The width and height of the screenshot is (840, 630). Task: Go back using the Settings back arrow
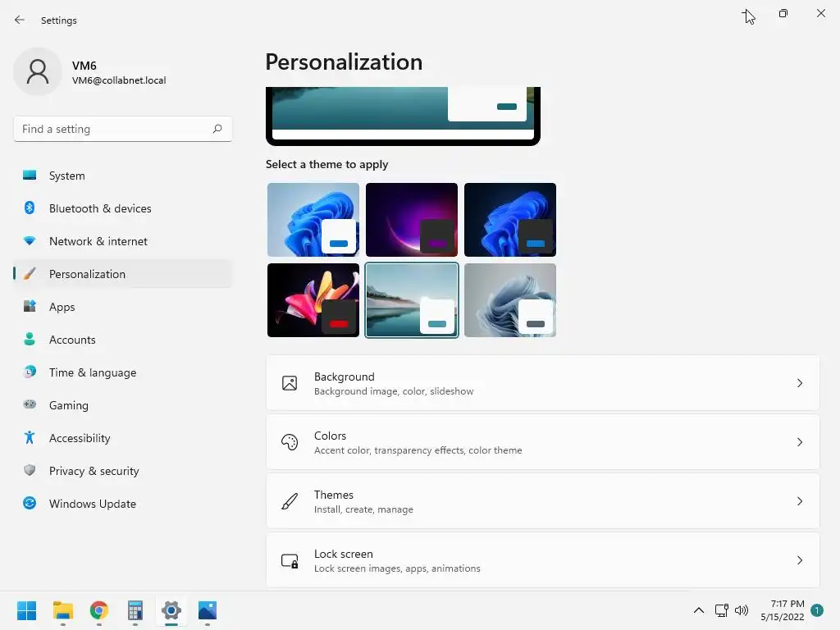pyautogui.click(x=20, y=20)
